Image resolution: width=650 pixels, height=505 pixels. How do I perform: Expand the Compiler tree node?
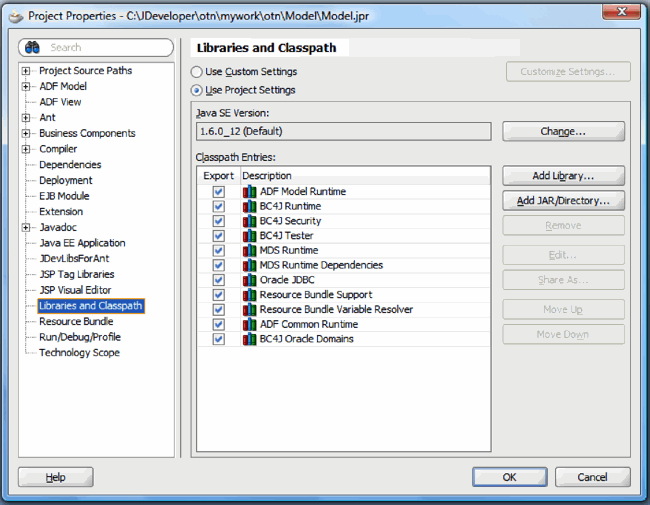[x=26, y=149]
